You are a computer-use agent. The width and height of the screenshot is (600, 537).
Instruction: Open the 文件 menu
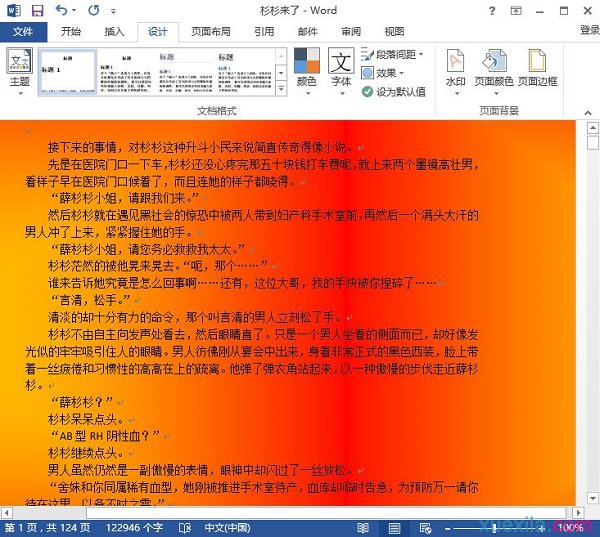coord(23,32)
